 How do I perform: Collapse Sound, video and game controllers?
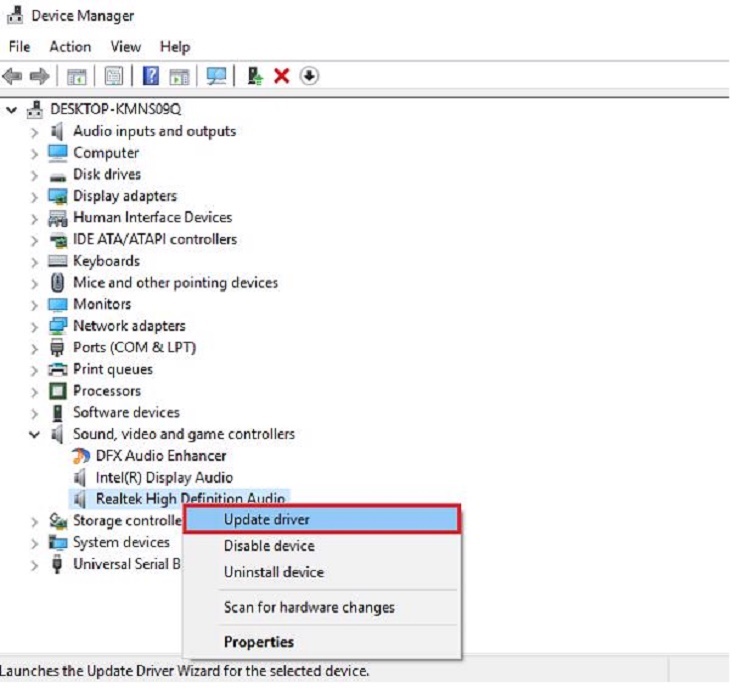tap(34, 435)
